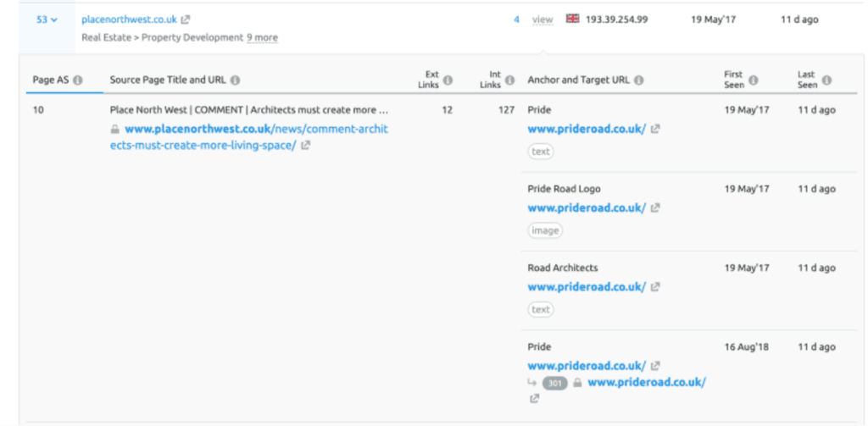The image size is (868, 426).
Task: Click info icon beside Last Seen
Action: pos(826,80)
